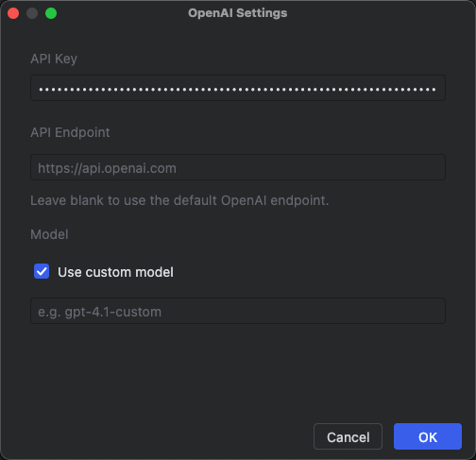The image size is (476, 460).
Task: Focus the masked API Key field
Action: (x=238, y=88)
